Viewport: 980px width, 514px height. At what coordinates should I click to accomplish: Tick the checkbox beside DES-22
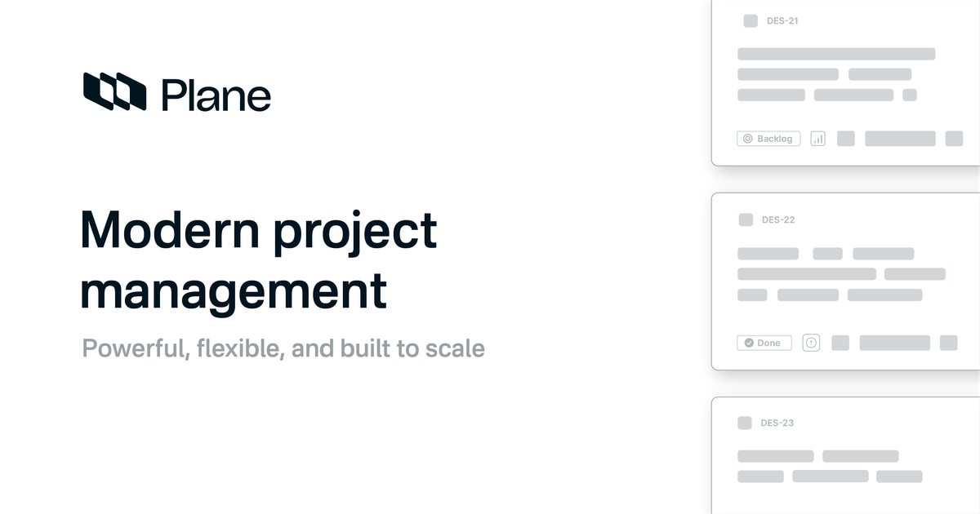(746, 219)
